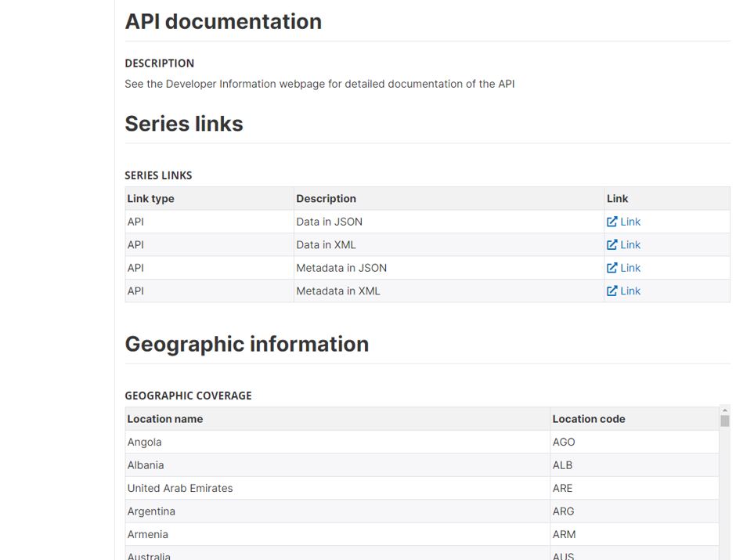Click external-link icon for Data in XML
This screenshot has width=736, height=560.
[612, 244]
